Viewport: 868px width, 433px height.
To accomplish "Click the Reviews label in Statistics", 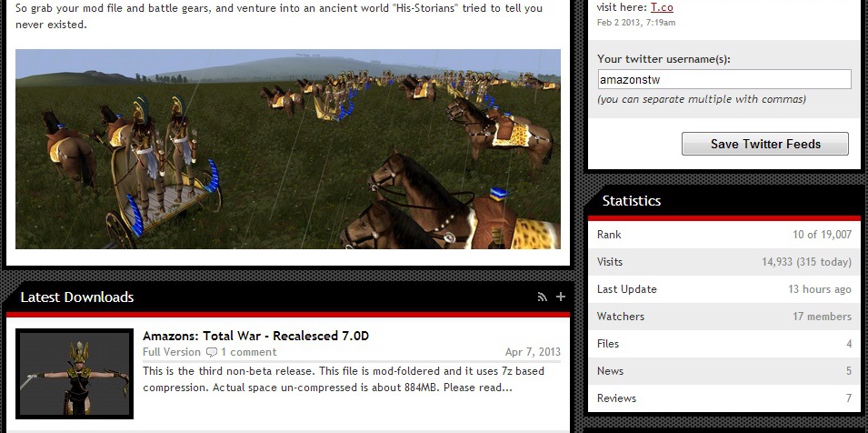I will (x=616, y=398).
